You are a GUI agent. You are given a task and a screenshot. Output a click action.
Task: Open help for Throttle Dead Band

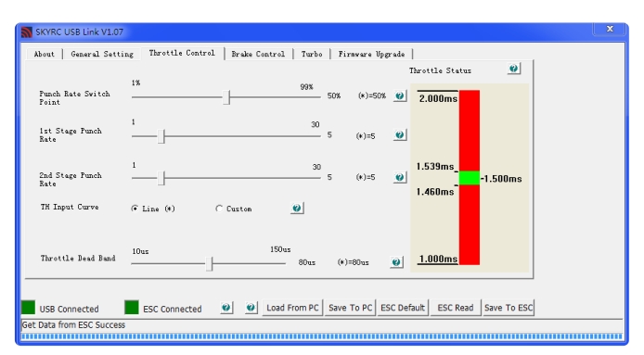[x=396, y=261]
